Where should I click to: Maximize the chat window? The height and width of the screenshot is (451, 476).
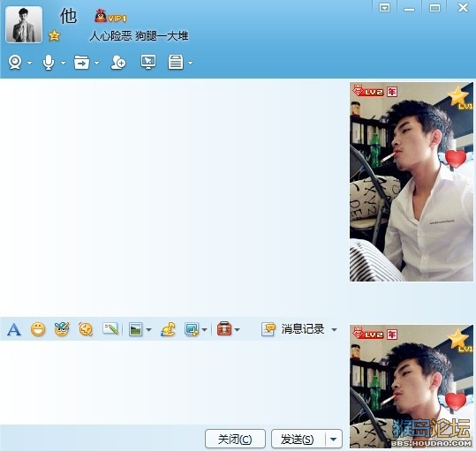(x=434, y=8)
